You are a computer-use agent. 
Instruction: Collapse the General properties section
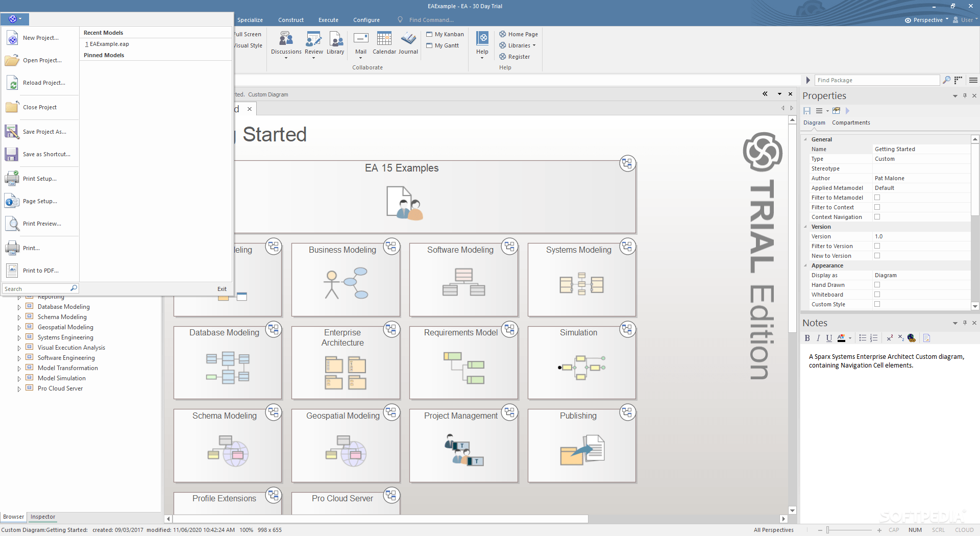[x=806, y=139]
